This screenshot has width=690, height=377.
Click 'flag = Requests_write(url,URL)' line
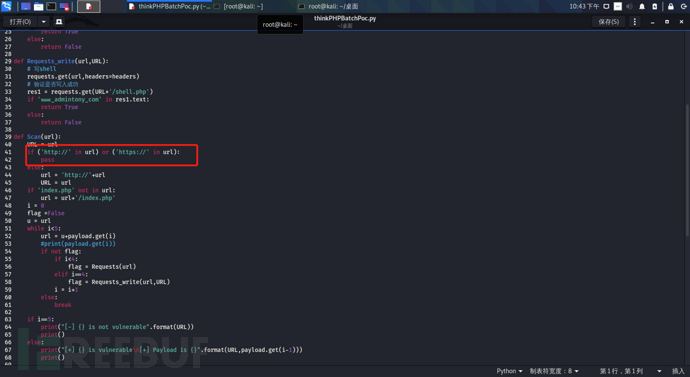click(x=119, y=282)
